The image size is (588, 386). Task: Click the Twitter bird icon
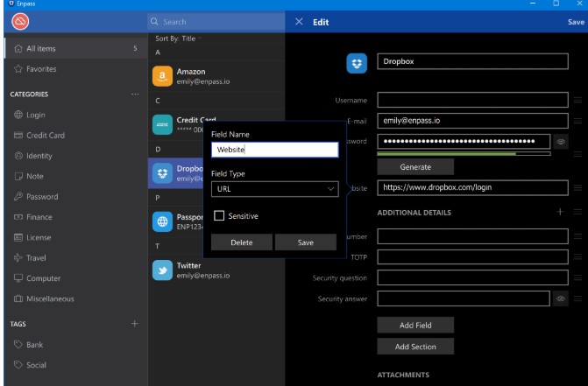coord(161,270)
